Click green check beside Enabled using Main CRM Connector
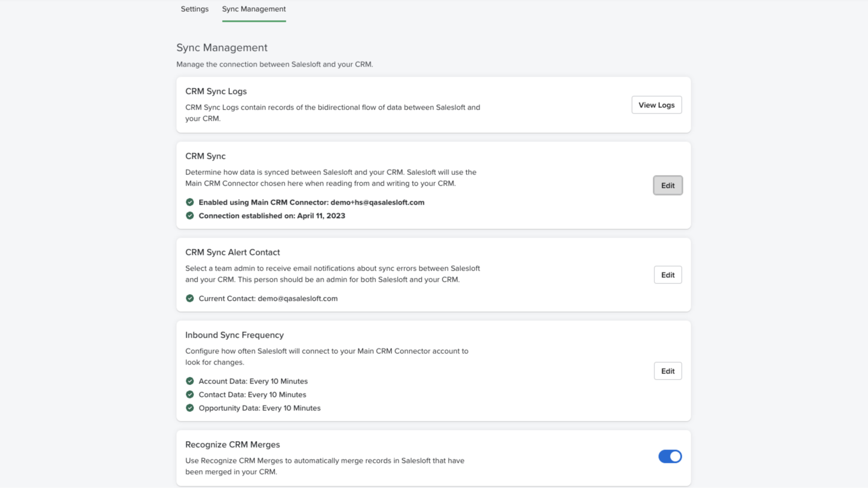868x488 pixels. [190, 202]
